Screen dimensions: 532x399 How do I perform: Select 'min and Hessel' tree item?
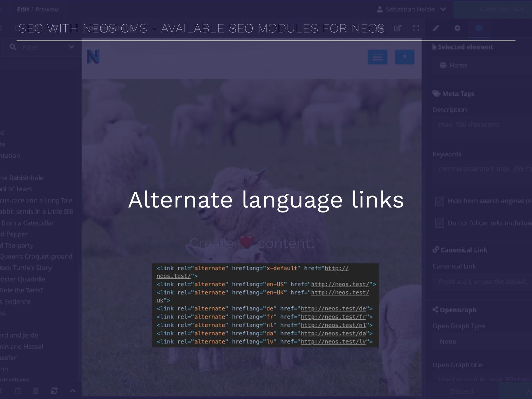coord(22,347)
